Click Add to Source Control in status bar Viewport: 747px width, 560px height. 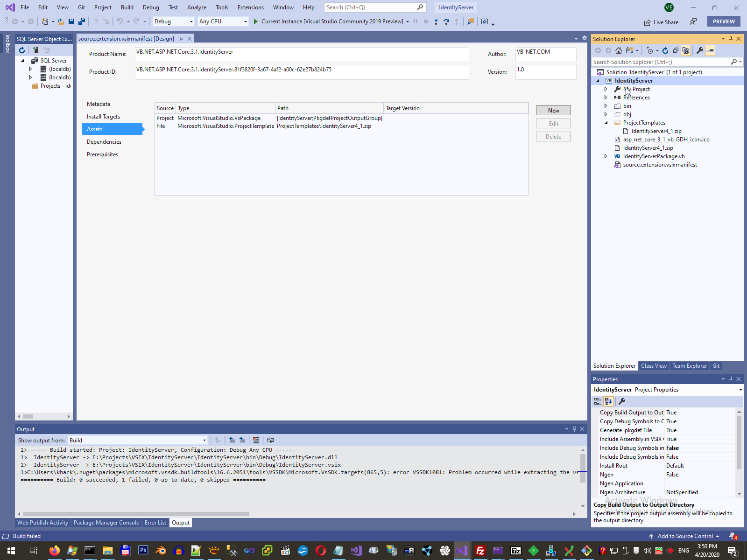pyautogui.click(x=684, y=536)
